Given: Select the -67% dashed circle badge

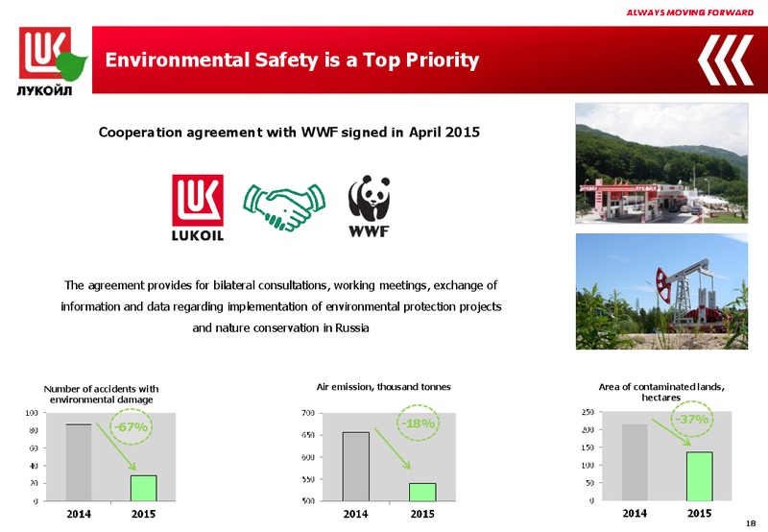Looking at the screenshot, I should (131, 426).
